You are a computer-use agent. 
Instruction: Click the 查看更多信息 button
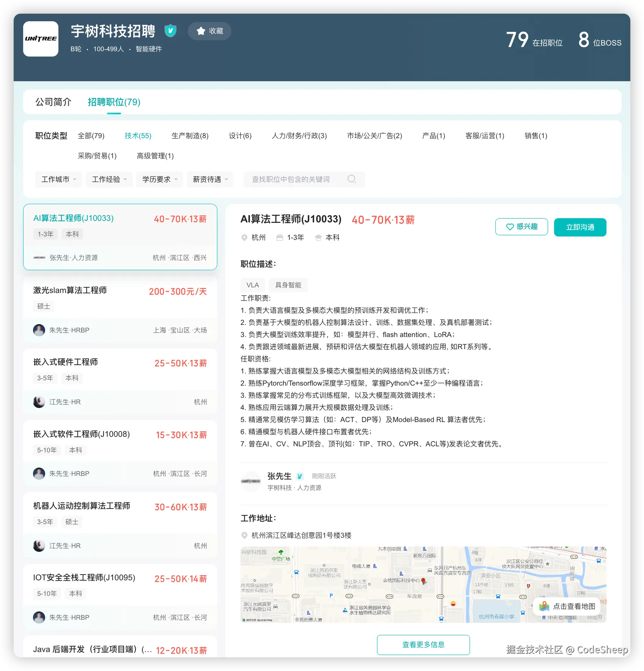point(423,644)
